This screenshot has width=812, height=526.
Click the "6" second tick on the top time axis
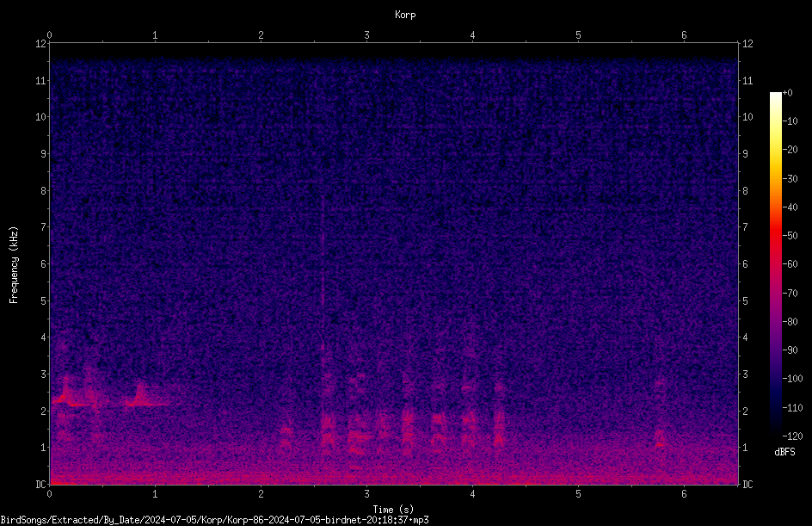click(684, 35)
